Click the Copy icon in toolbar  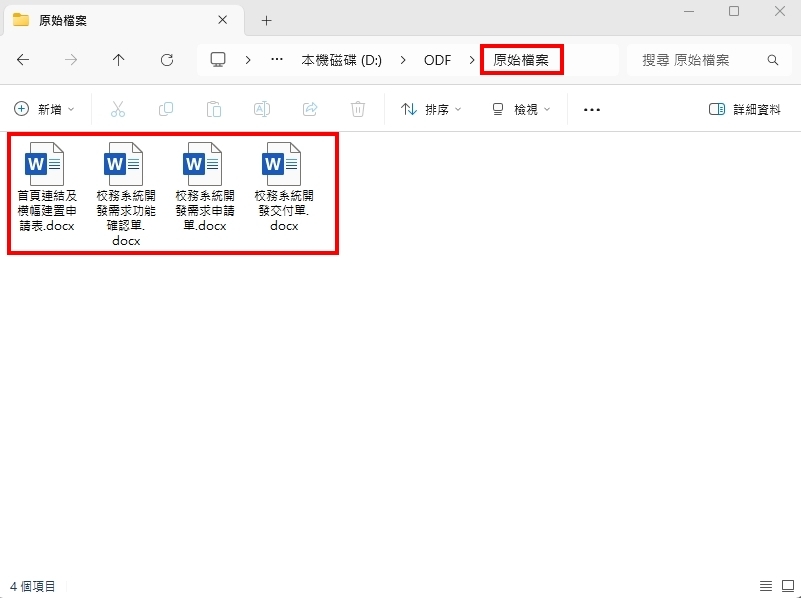tap(166, 109)
